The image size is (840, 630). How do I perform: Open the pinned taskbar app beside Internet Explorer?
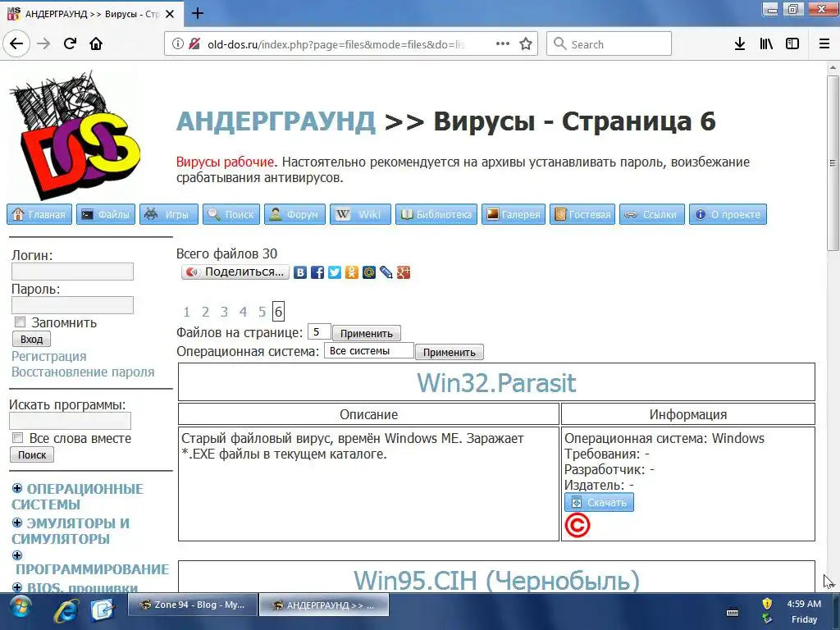[103, 610]
